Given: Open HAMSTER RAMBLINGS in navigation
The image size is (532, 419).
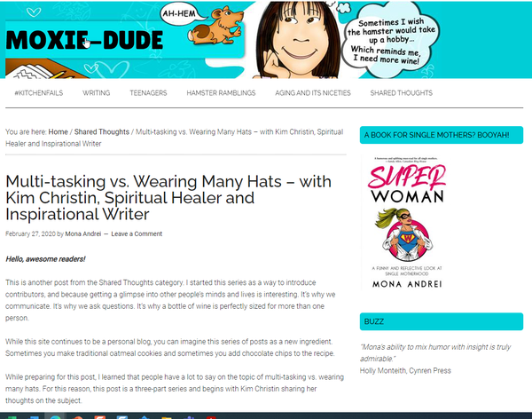Looking at the screenshot, I should [221, 93].
